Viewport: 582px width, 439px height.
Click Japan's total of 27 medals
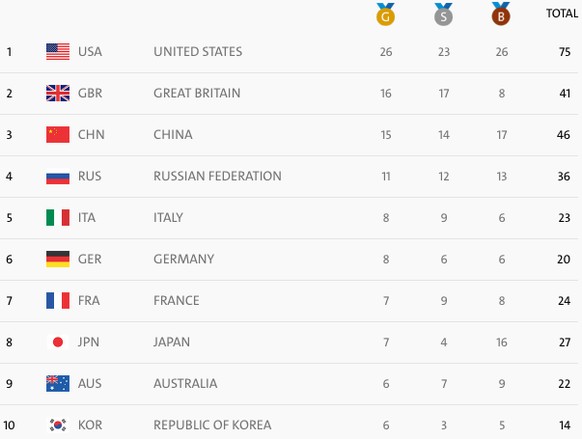(x=564, y=342)
